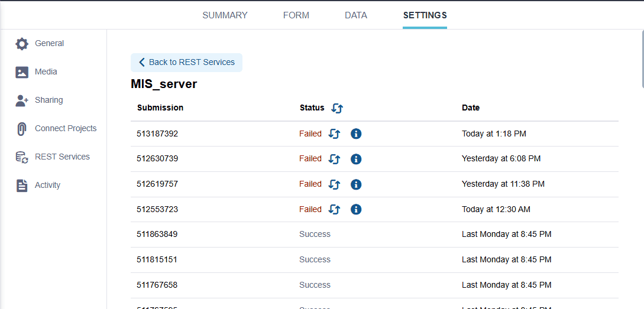Viewport: 644px width, 309px height.
Task: Show info for failed submission 512619757
Action: pyautogui.click(x=356, y=184)
